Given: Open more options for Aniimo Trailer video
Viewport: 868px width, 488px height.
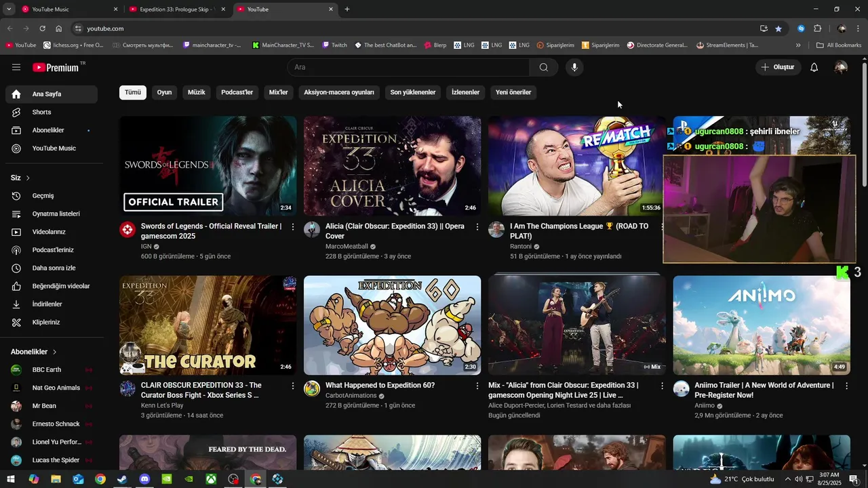Looking at the screenshot, I should pyautogui.click(x=846, y=386).
